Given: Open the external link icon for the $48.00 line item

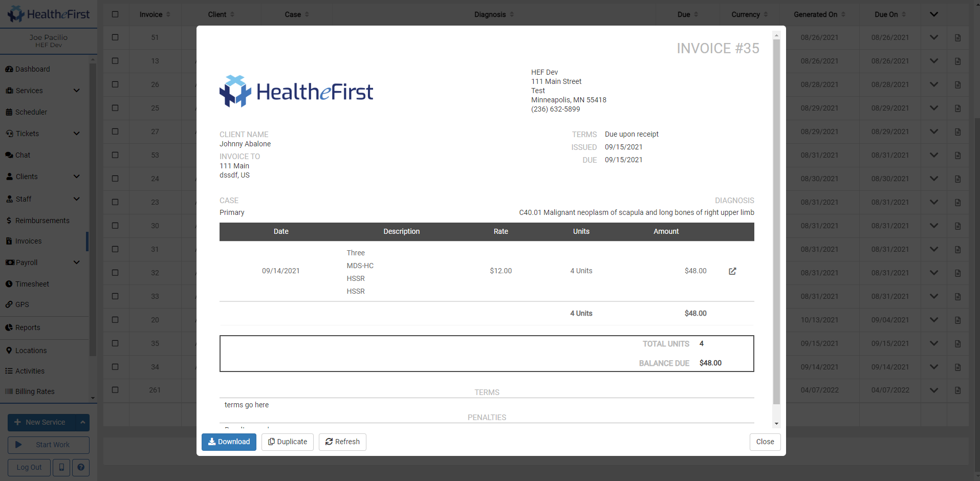Looking at the screenshot, I should point(732,271).
